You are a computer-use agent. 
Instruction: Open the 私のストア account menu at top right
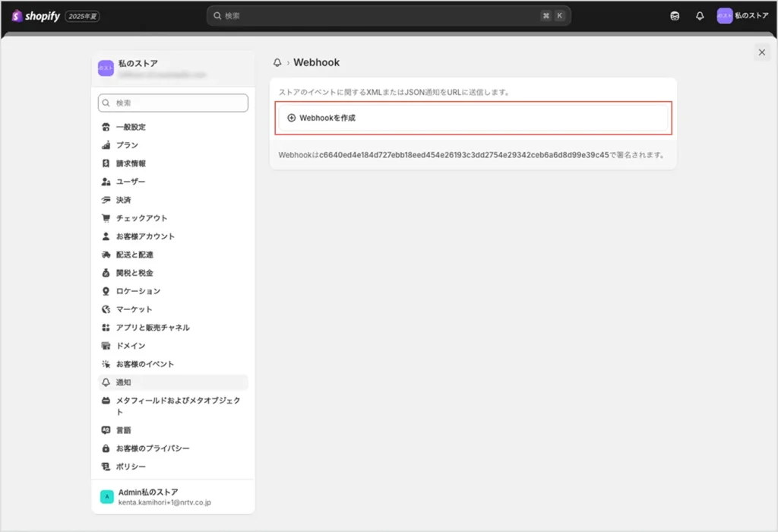(743, 16)
